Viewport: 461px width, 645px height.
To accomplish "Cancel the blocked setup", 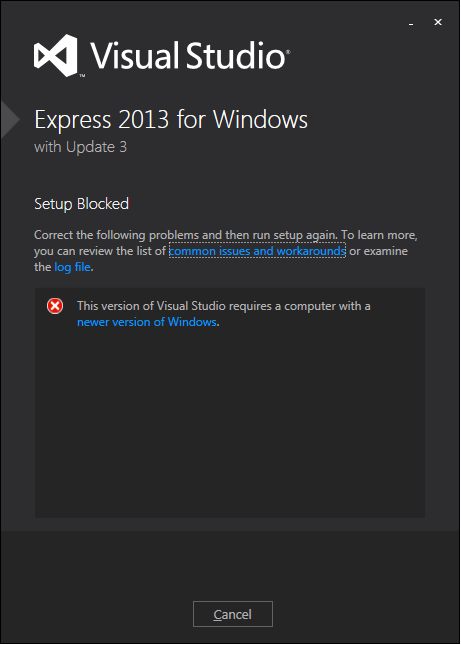I will coord(233,614).
